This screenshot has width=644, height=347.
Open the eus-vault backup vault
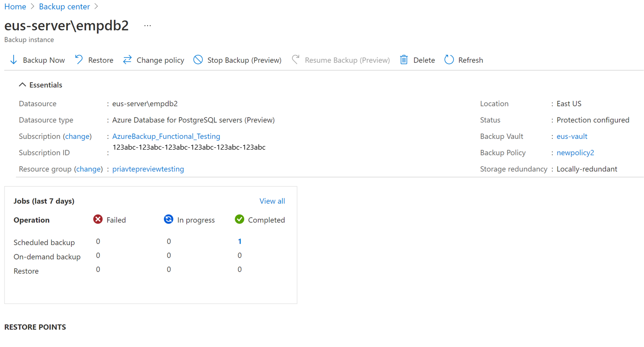click(x=571, y=136)
